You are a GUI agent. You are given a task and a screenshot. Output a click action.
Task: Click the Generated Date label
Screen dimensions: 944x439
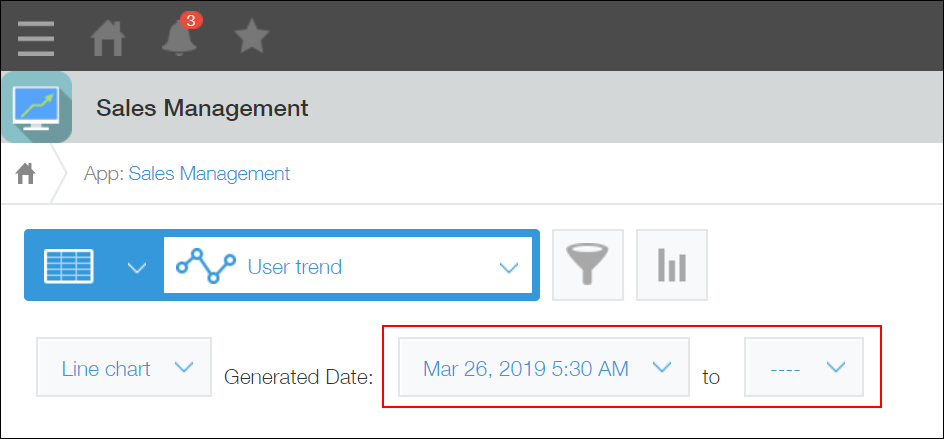(x=298, y=377)
